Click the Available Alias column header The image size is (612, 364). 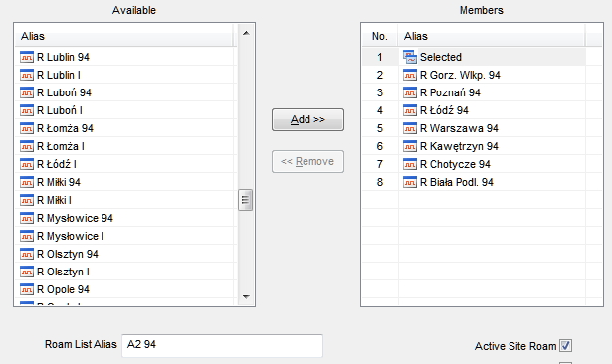coord(124,36)
